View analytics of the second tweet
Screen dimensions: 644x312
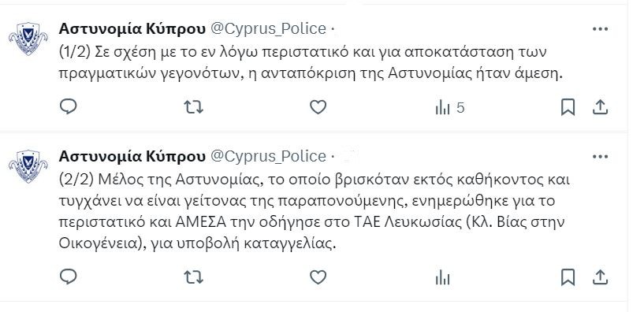point(443,278)
